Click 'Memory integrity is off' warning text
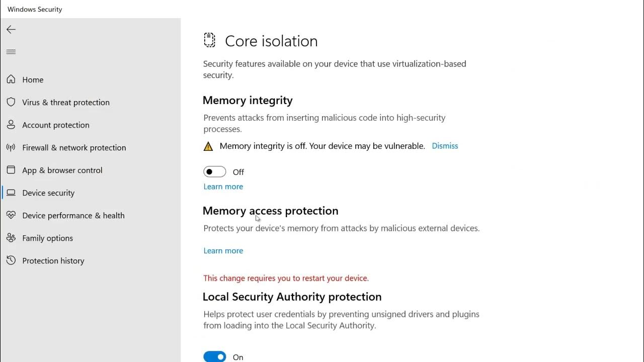This screenshot has height=362, width=644. coord(323,146)
